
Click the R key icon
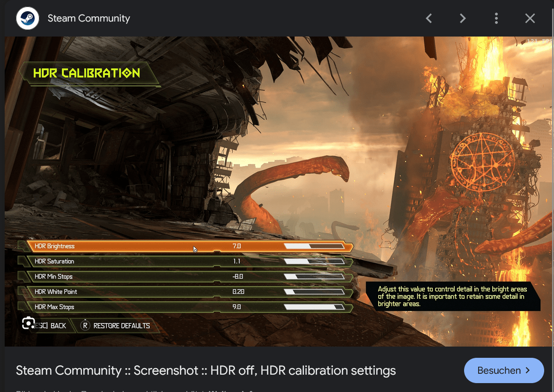click(85, 325)
